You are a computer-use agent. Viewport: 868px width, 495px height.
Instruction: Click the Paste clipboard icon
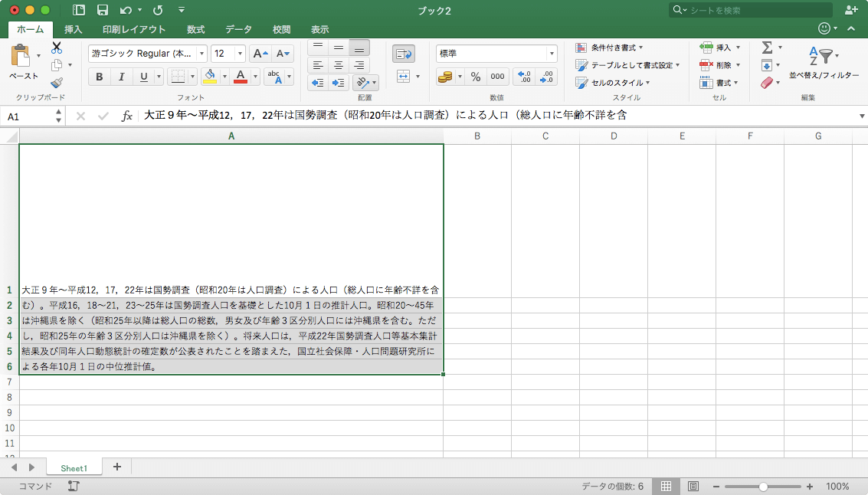point(21,56)
